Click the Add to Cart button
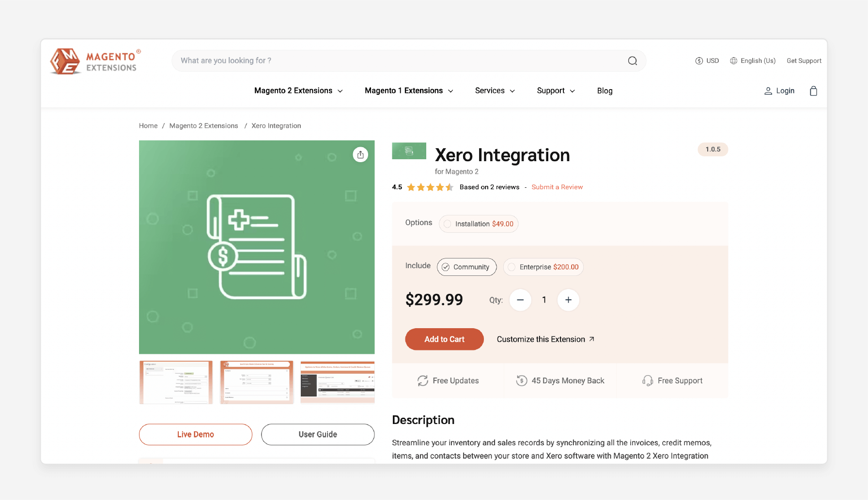 click(445, 339)
